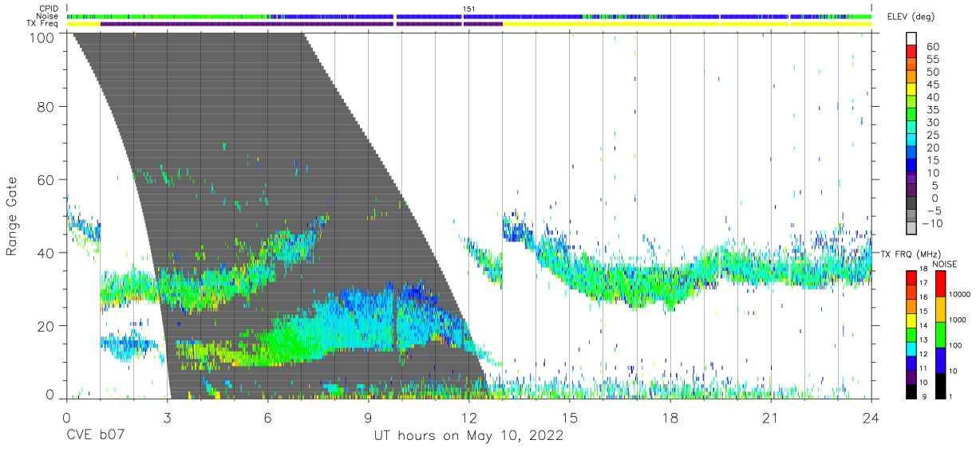The width and height of the screenshot is (980, 452).
Task: Click the 15 tick on UT hours axis
Action: click(570, 417)
